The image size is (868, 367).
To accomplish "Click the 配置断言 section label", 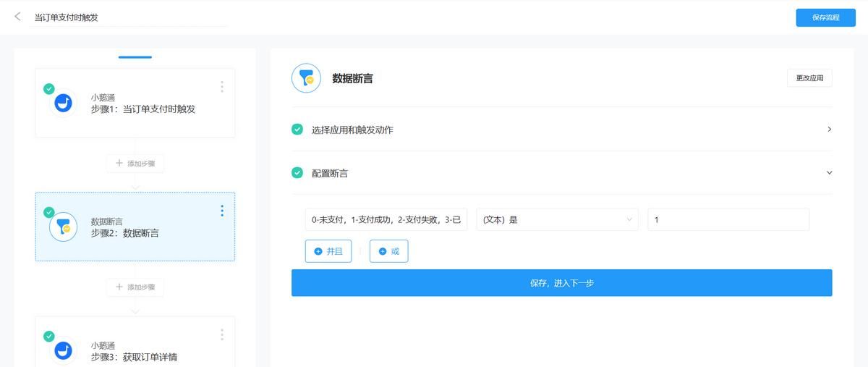I will coord(330,173).
